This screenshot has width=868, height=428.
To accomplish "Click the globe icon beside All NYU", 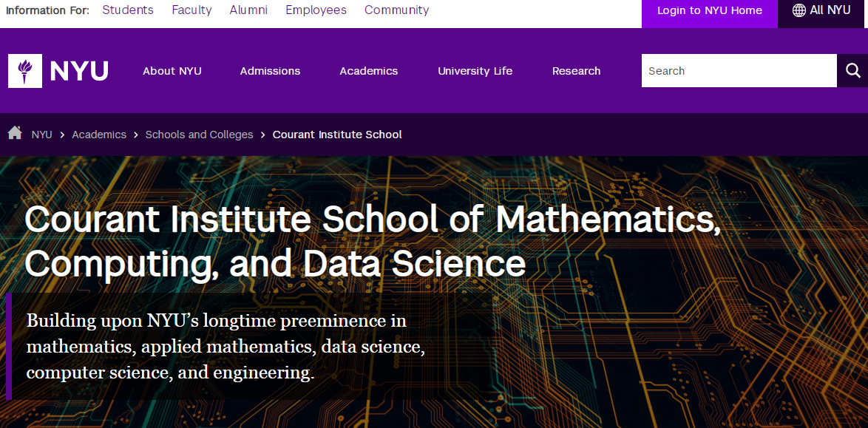I will pos(799,10).
